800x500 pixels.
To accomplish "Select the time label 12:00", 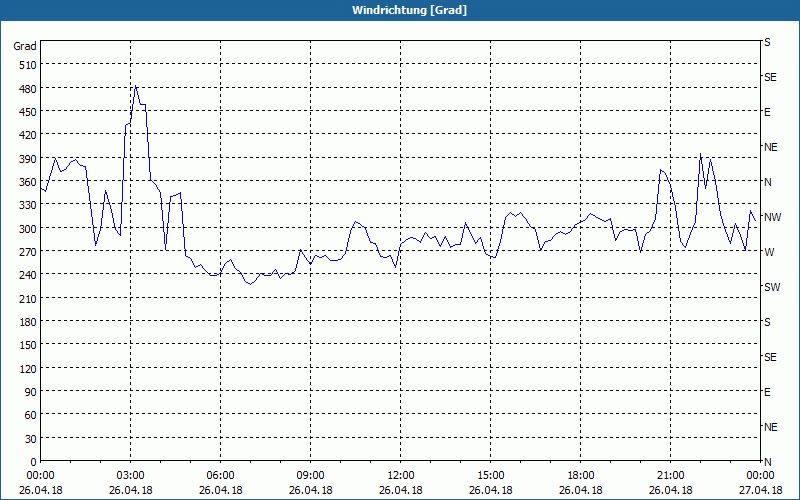I will (x=401, y=476).
